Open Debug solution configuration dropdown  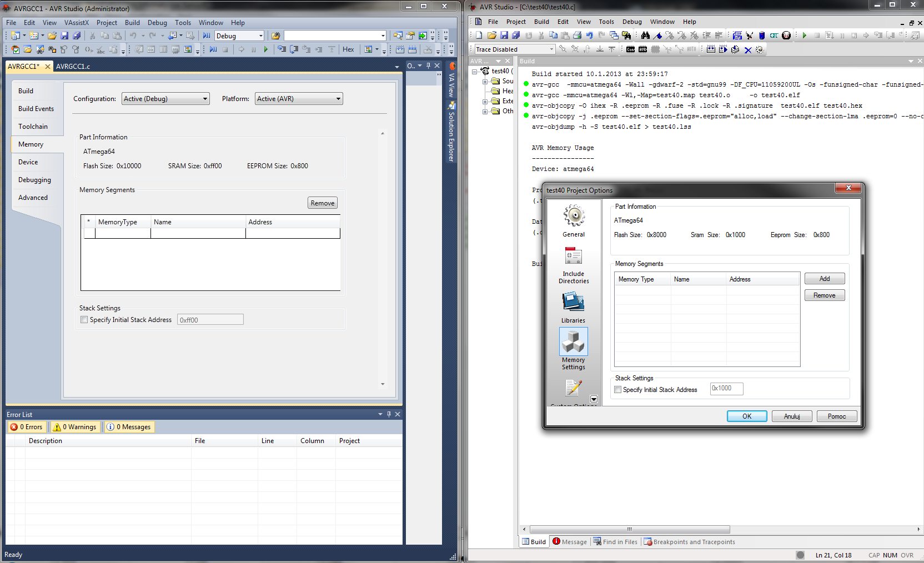tap(239, 36)
